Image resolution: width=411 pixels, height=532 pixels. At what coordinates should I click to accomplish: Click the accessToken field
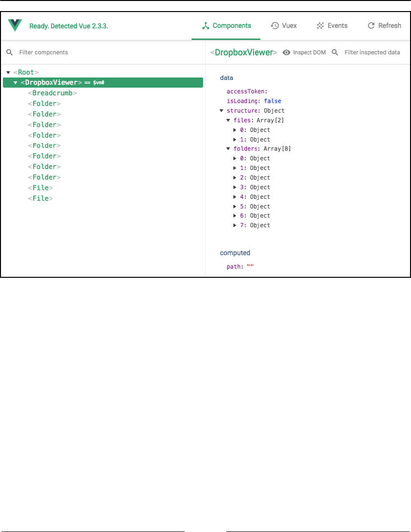point(247,91)
